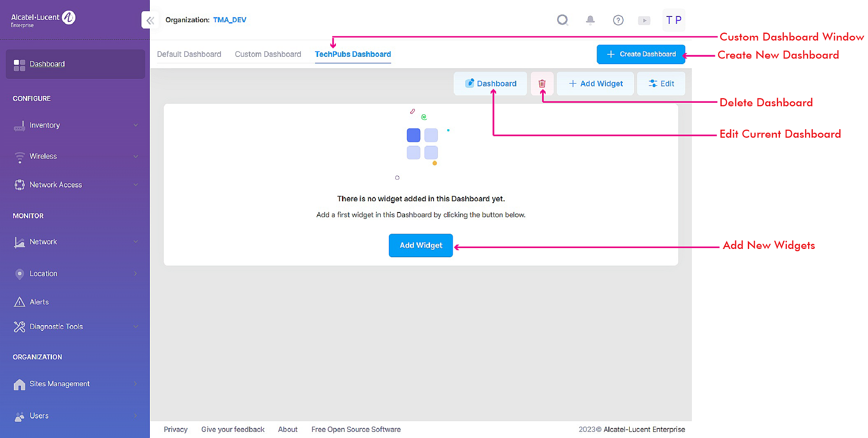Open the Network menu label under Monitor
The width and height of the screenshot is (868, 438).
[x=43, y=242]
